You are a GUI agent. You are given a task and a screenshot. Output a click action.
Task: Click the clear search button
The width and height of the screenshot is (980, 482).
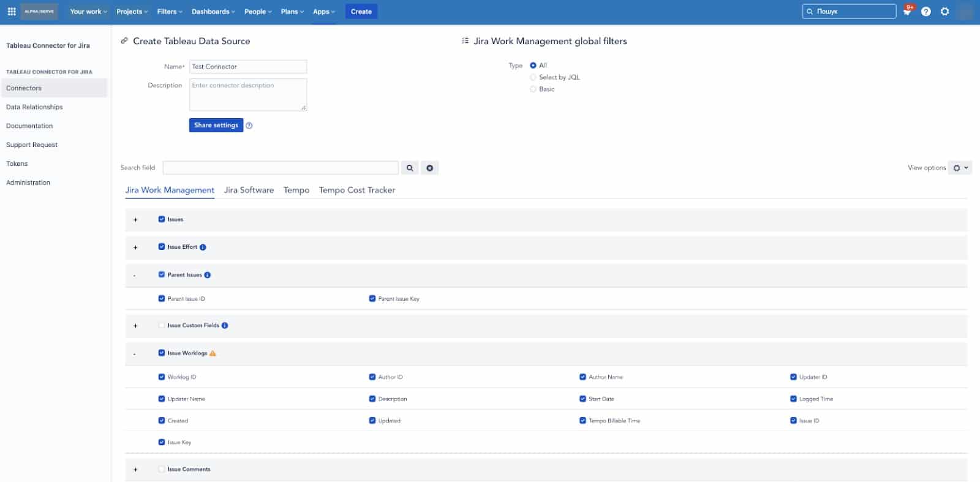(430, 168)
